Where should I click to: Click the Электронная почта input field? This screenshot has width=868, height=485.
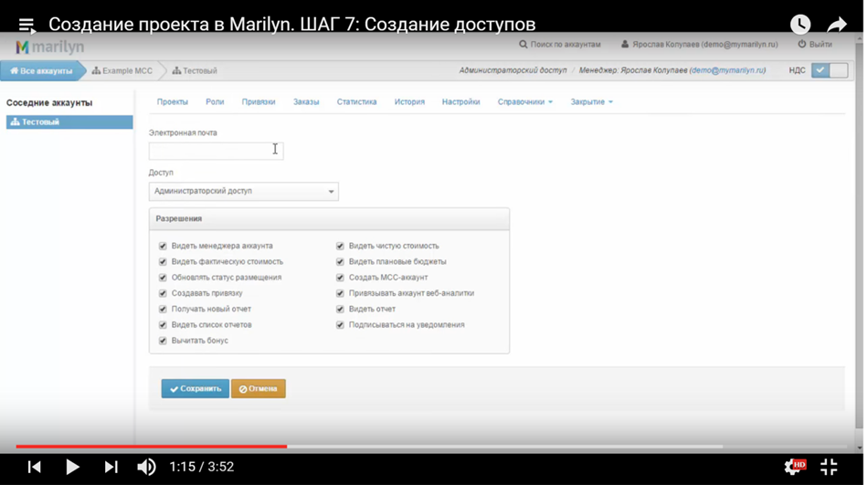(x=216, y=151)
